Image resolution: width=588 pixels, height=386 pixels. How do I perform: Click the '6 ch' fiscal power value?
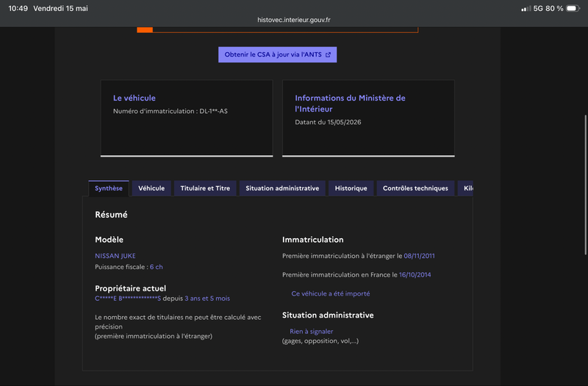coord(157,267)
